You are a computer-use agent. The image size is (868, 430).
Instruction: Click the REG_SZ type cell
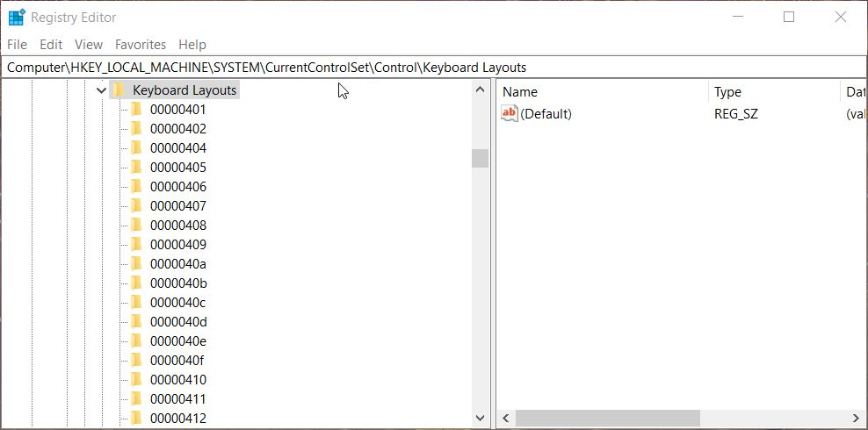pyautogui.click(x=735, y=114)
